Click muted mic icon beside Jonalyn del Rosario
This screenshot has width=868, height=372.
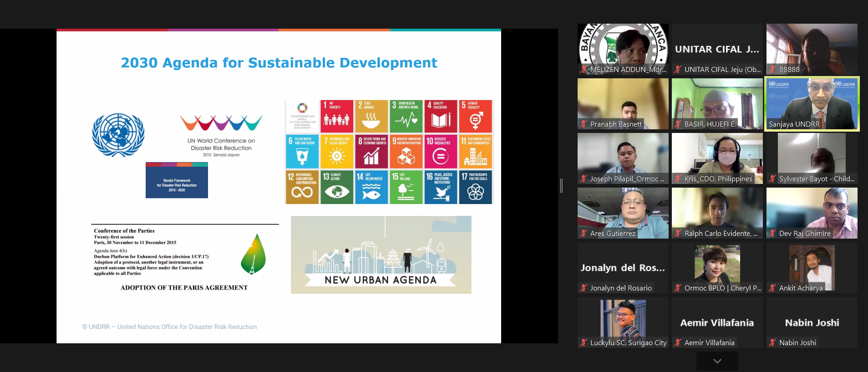pyautogui.click(x=584, y=288)
